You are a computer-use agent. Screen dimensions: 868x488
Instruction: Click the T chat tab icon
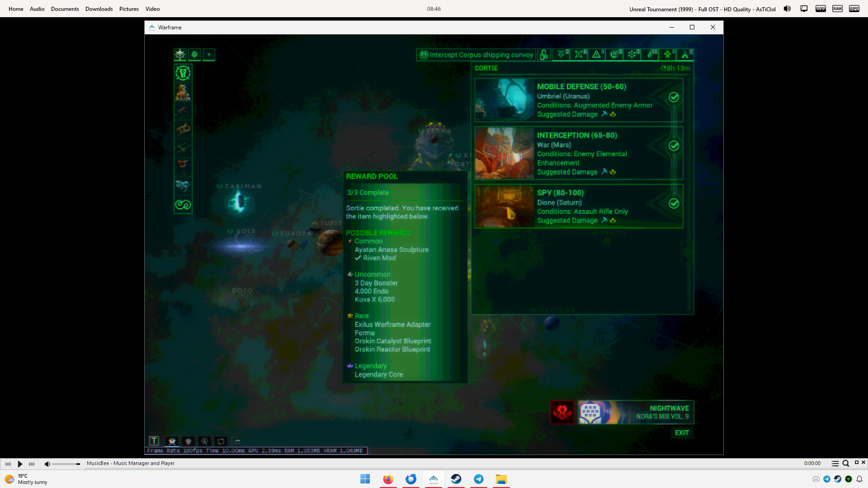pos(154,441)
